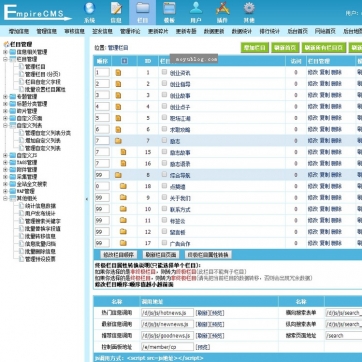Click the green 增加栏目 button
The height and width of the screenshot is (362, 362).
click(255, 48)
